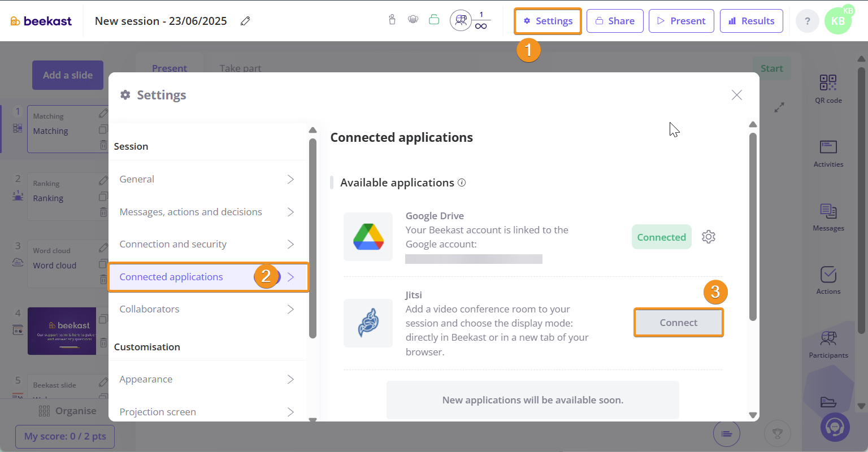Click the 'New applications will be available soon.' notice
Screen dimensions: 868x452
pyautogui.click(x=533, y=400)
